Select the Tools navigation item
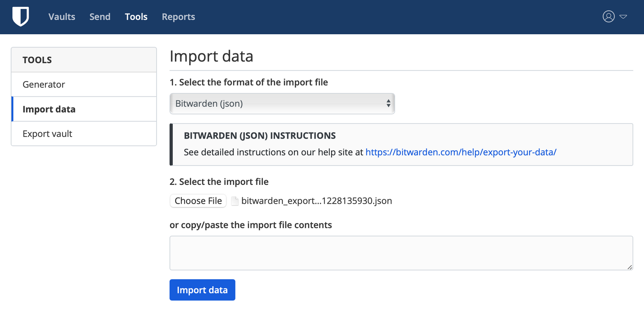This screenshot has height=317, width=644. (136, 17)
